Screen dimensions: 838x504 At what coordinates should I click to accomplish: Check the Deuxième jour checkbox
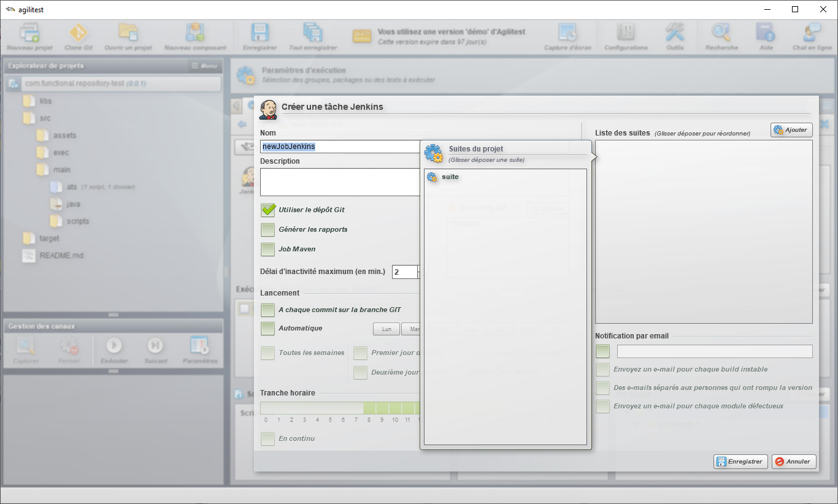pyautogui.click(x=361, y=373)
